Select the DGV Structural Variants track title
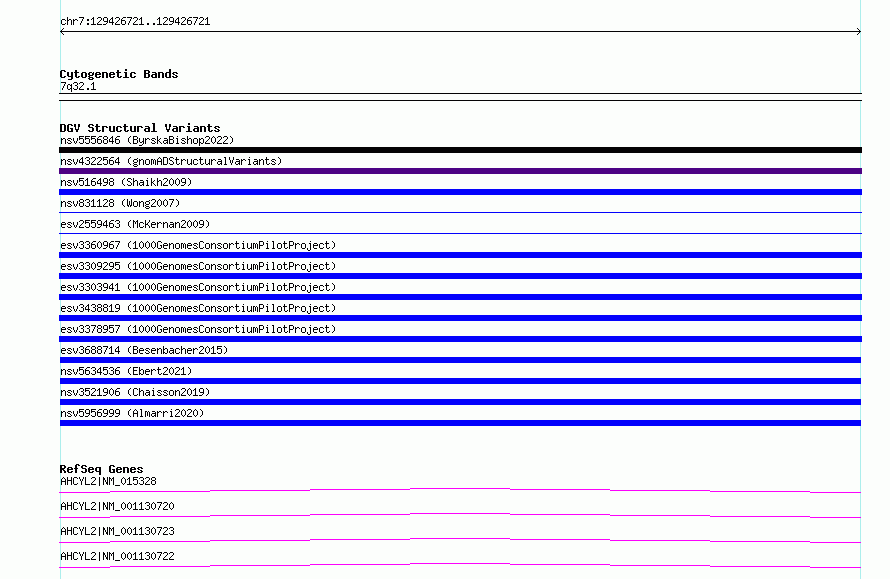Viewport: 890px width, 579px height. point(140,128)
